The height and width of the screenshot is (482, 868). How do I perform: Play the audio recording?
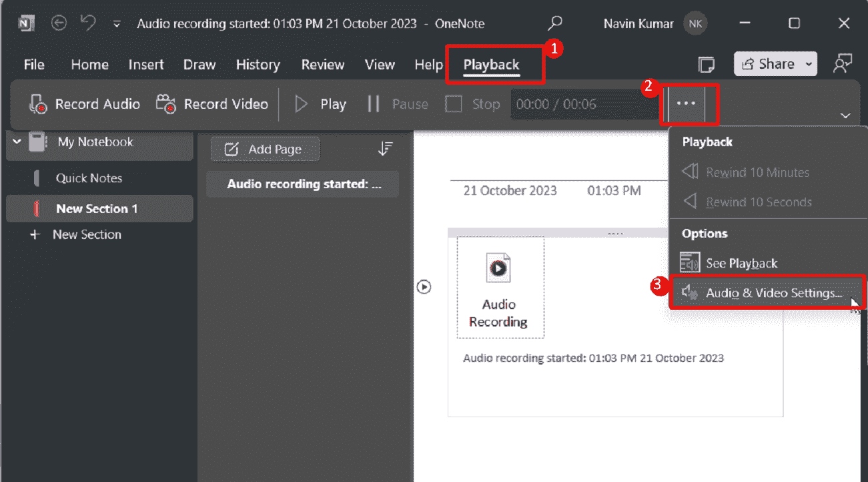[320, 104]
